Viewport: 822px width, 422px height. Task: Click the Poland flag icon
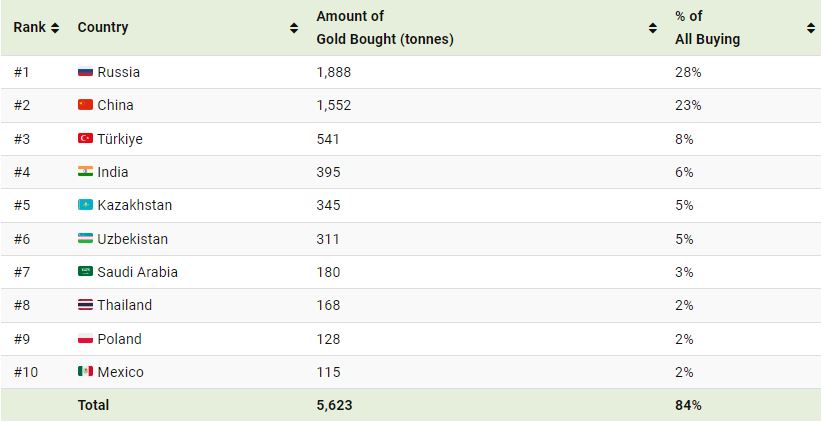(85, 339)
